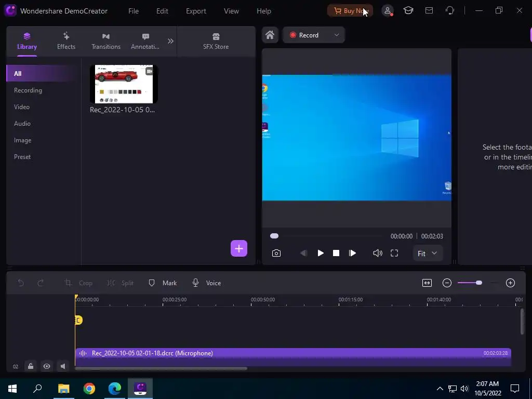Select the Crop tool in timeline toolbar
Image resolution: width=532 pixels, height=399 pixels.
[x=78, y=283]
